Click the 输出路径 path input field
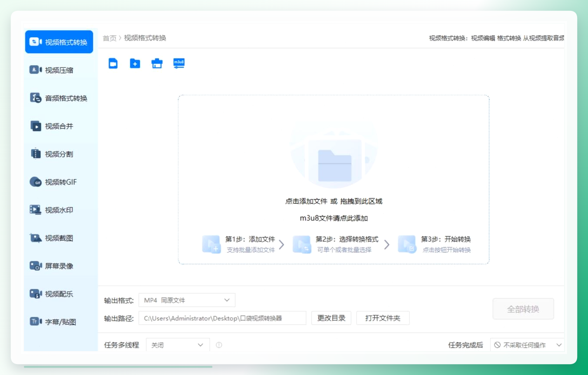The image size is (588, 375). (x=222, y=318)
